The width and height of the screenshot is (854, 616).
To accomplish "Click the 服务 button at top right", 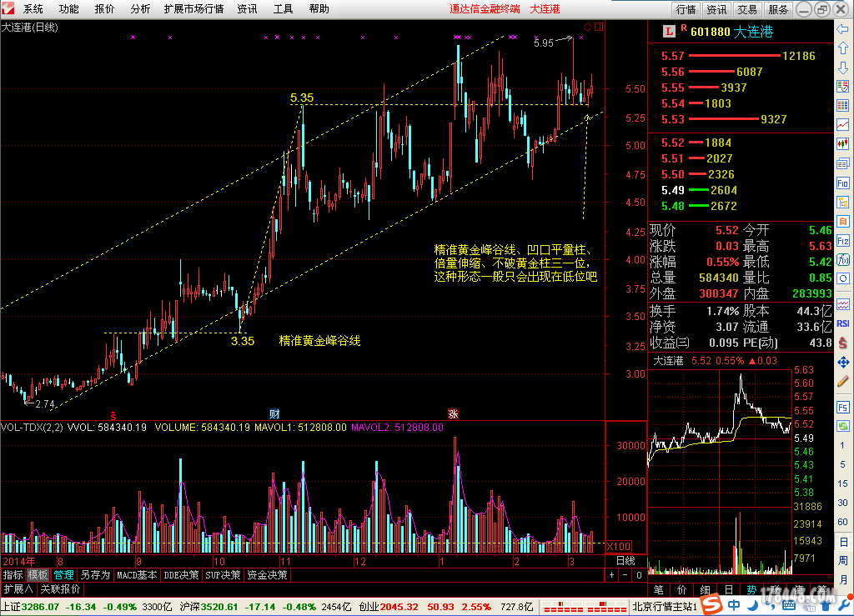I will [778, 9].
